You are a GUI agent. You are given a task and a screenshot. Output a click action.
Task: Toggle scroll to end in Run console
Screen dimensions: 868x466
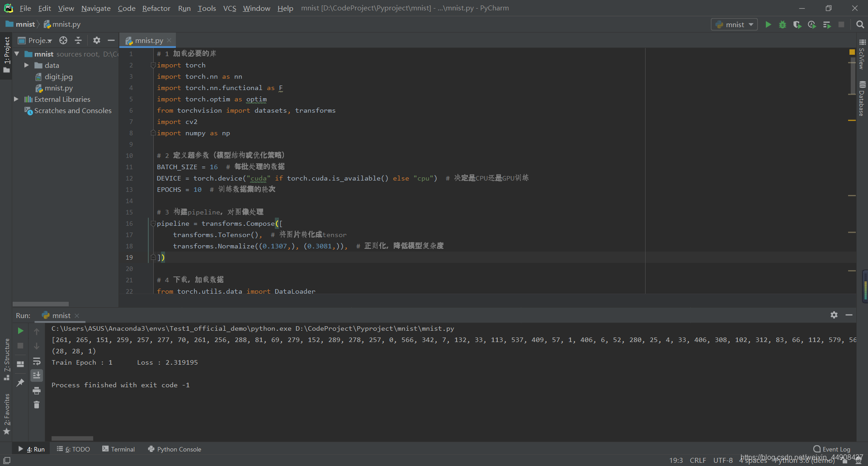coord(37,376)
